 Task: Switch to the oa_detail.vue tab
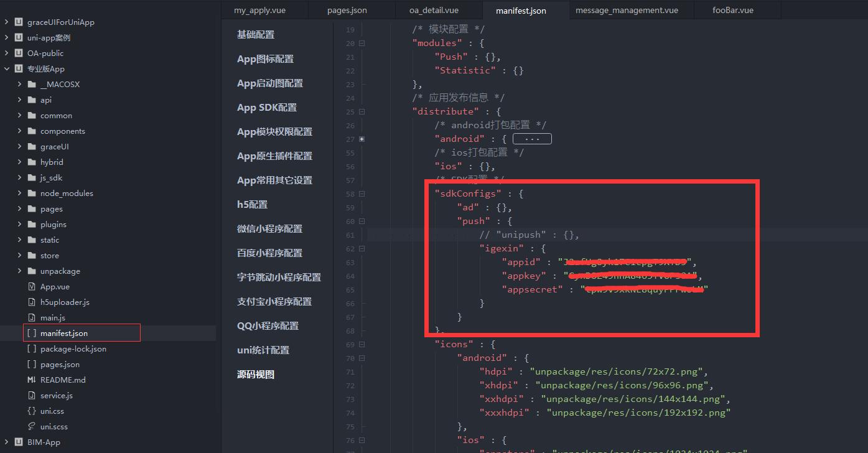coord(439,10)
